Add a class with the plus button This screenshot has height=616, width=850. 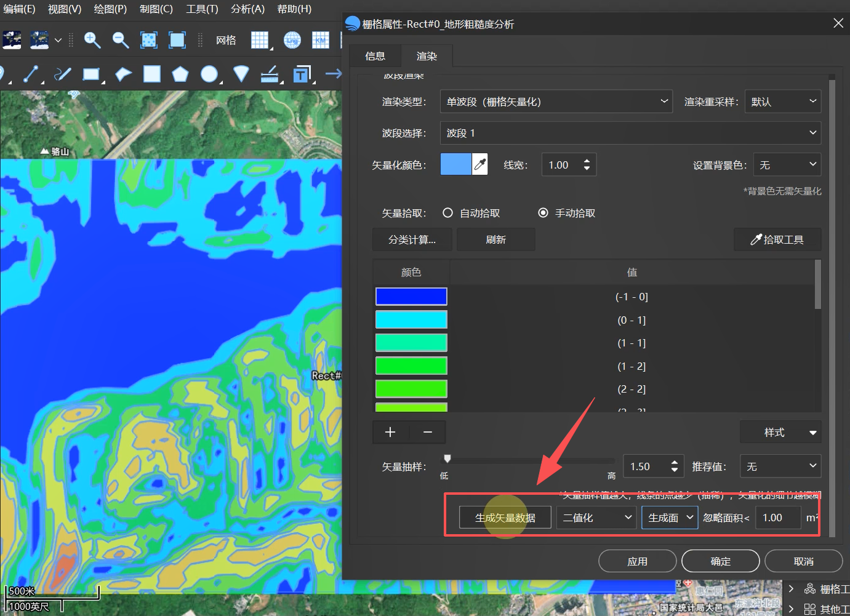(x=390, y=432)
